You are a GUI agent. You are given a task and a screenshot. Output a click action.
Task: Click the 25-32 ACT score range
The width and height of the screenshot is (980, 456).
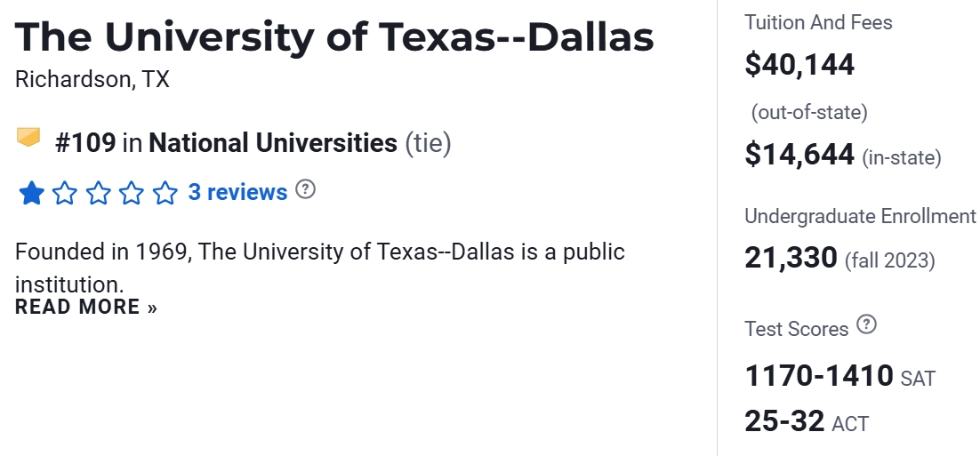point(784,421)
